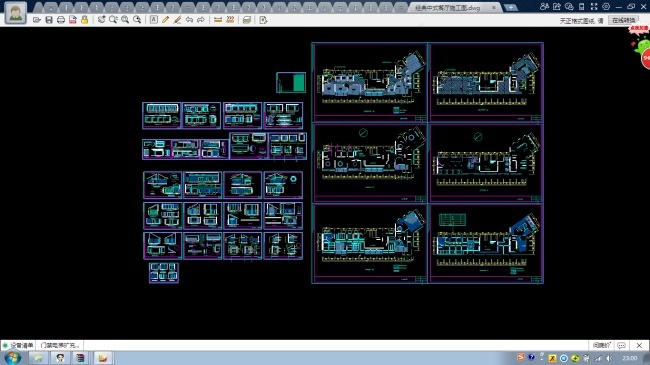The height and width of the screenshot is (365, 650).
Task: Open the user avatar profile
Action: tap(16, 12)
